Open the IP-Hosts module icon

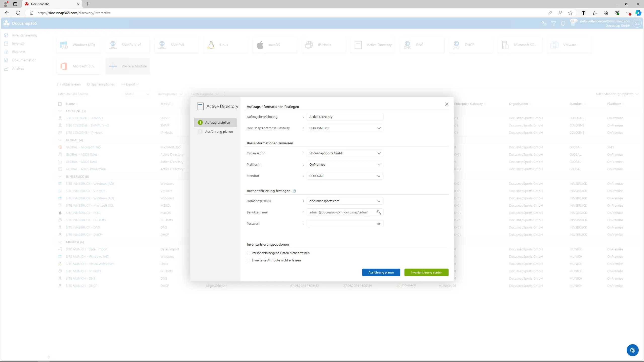309,45
